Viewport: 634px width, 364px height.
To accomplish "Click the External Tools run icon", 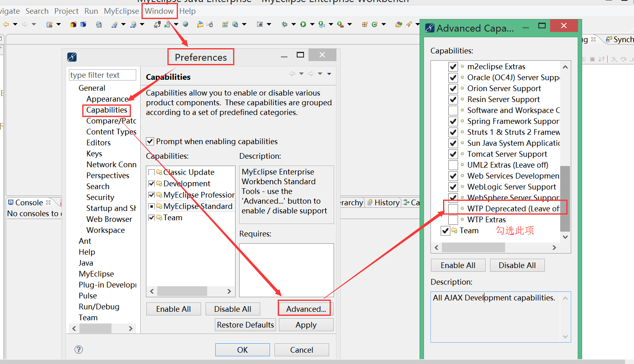I will coord(341,24).
